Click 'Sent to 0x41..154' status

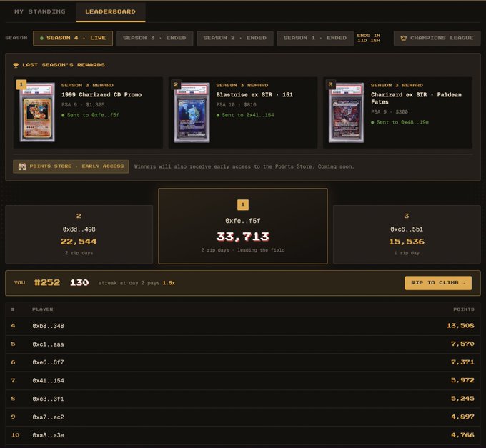click(245, 115)
